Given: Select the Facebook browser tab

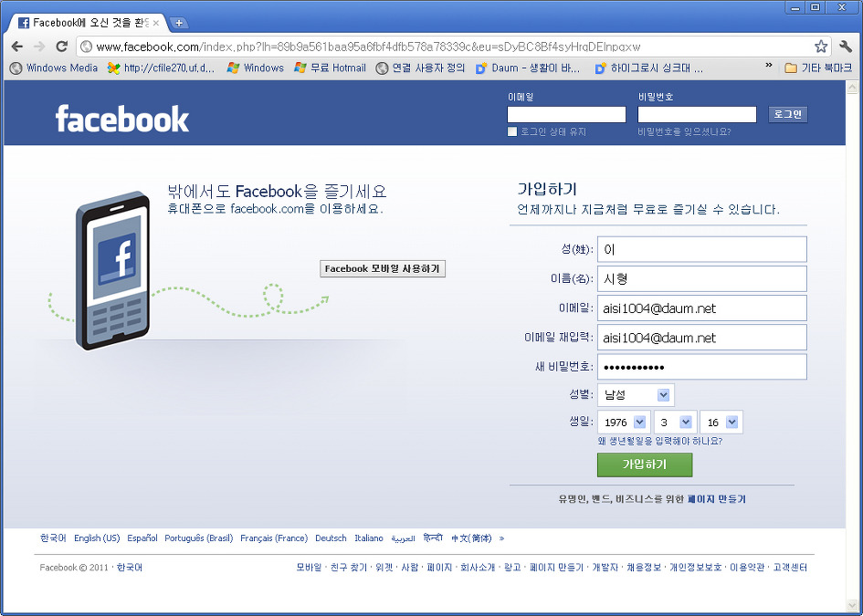Looking at the screenshot, I should click(x=88, y=23).
